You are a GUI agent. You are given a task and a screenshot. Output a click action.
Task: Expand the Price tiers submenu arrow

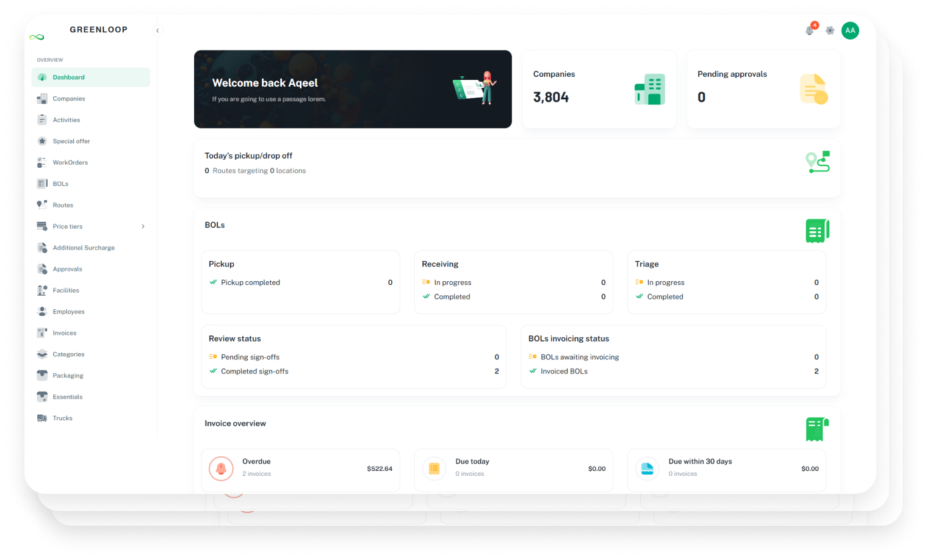[x=143, y=226]
